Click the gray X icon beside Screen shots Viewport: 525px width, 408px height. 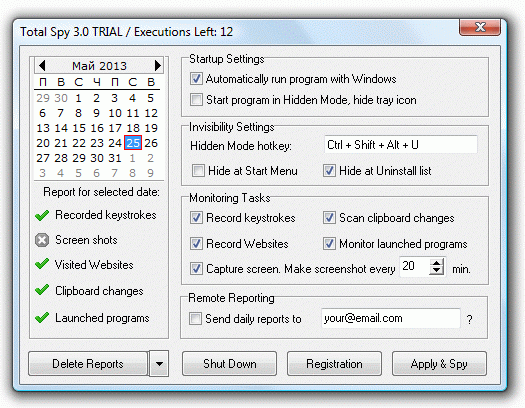click(x=42, y=240)
